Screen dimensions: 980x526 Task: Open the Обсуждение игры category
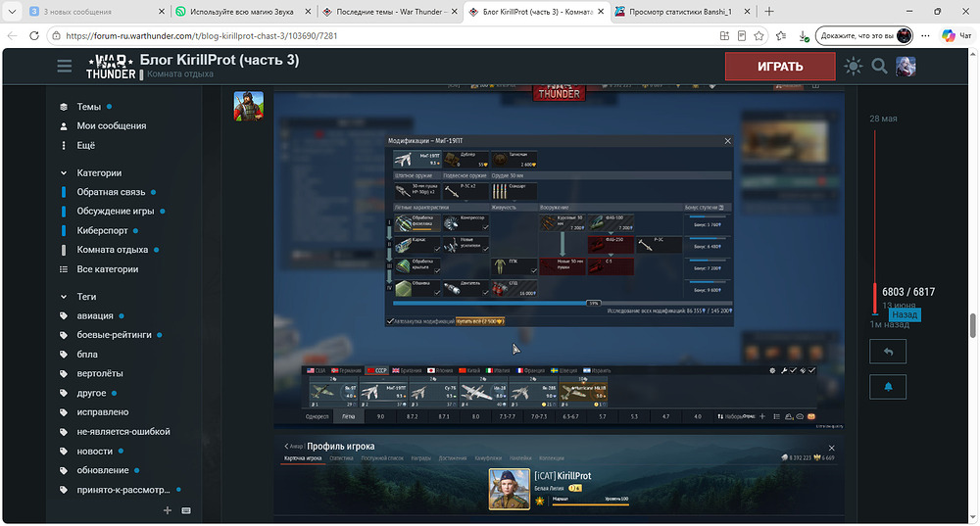[x=115, y=212]
